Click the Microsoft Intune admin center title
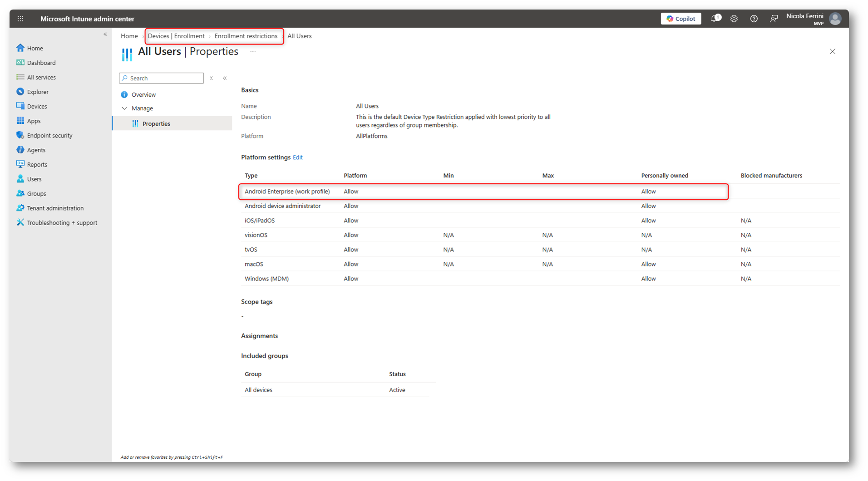 click(x=87, y=19)
